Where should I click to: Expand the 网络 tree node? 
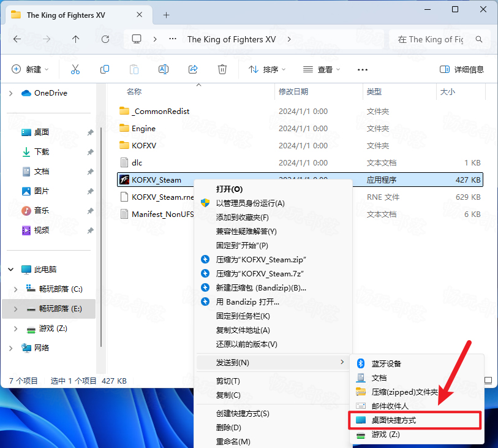pos(11,348)
